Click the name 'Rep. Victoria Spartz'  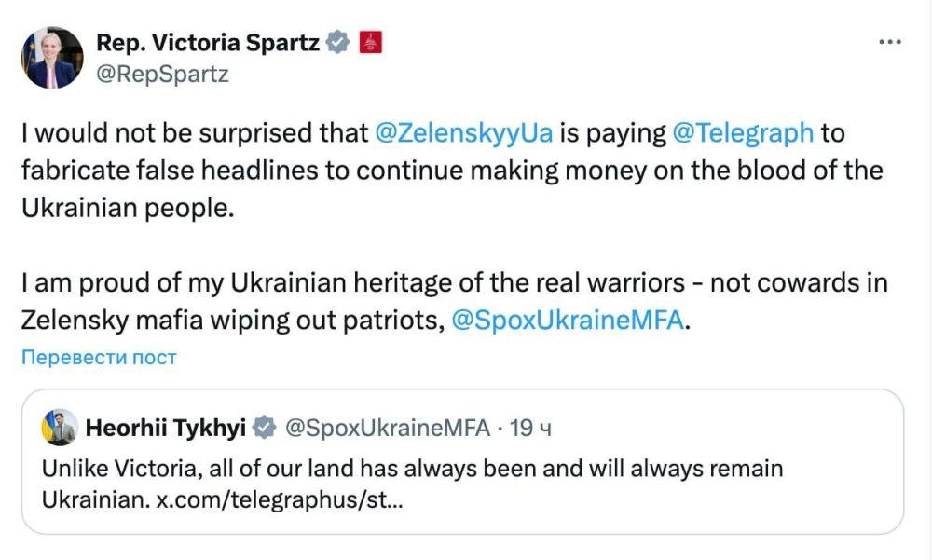[207, 40]
